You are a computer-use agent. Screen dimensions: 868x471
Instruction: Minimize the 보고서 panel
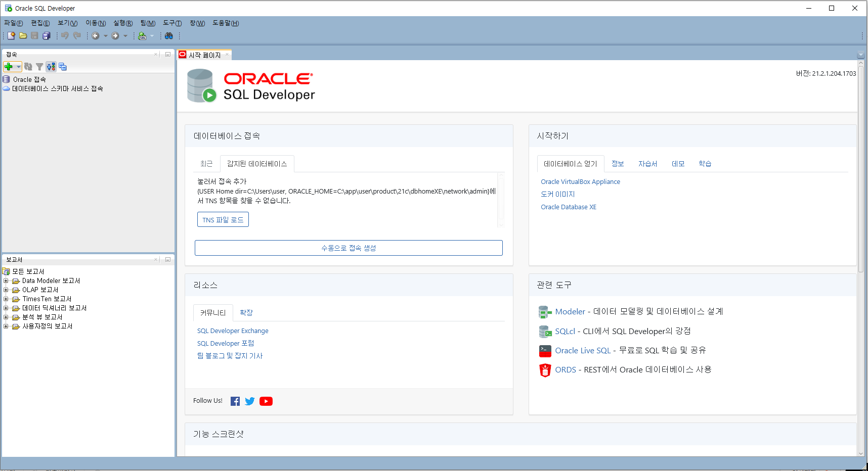(168, 259)
